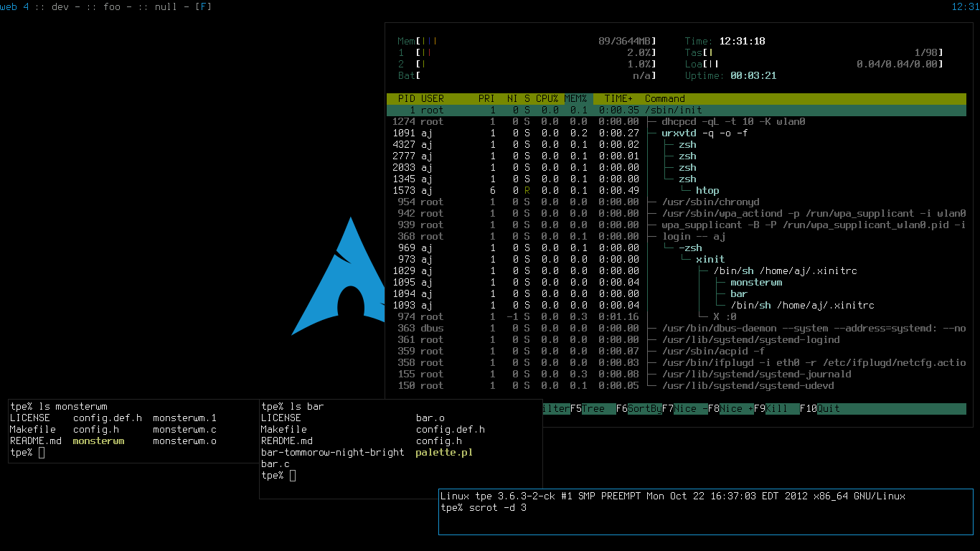Click the CPU 1 usage meter in htop
Screen dimensions: 980x551
(x=527, y=53)
